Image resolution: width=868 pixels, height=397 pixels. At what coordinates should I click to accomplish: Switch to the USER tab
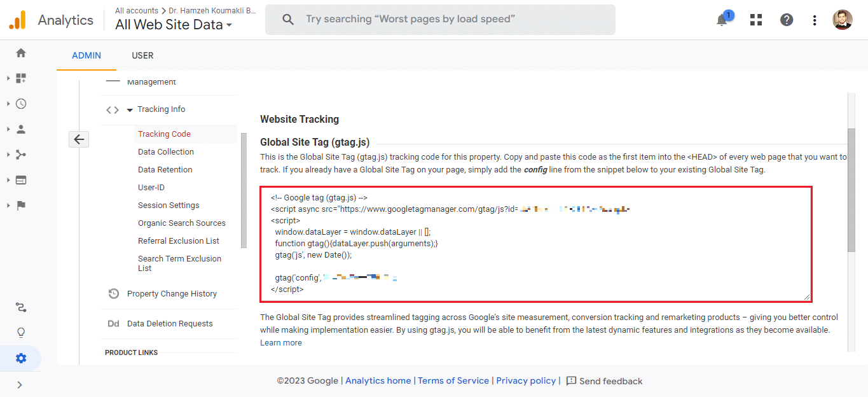(x=142, y=55)
